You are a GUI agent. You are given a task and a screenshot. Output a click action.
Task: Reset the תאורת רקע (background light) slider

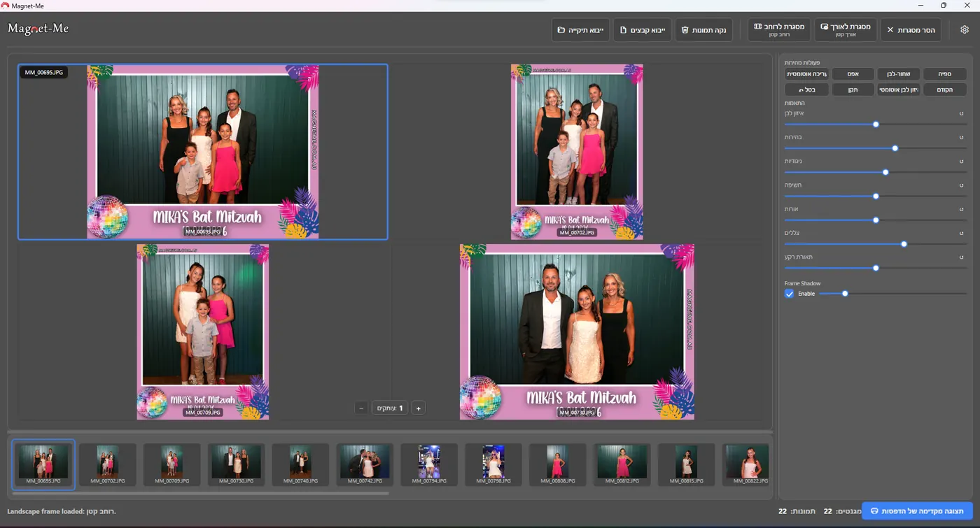pos(962,257)
